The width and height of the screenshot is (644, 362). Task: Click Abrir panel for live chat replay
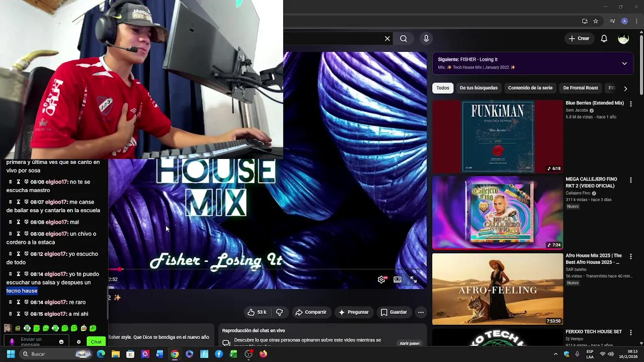[x=410, y=343]
